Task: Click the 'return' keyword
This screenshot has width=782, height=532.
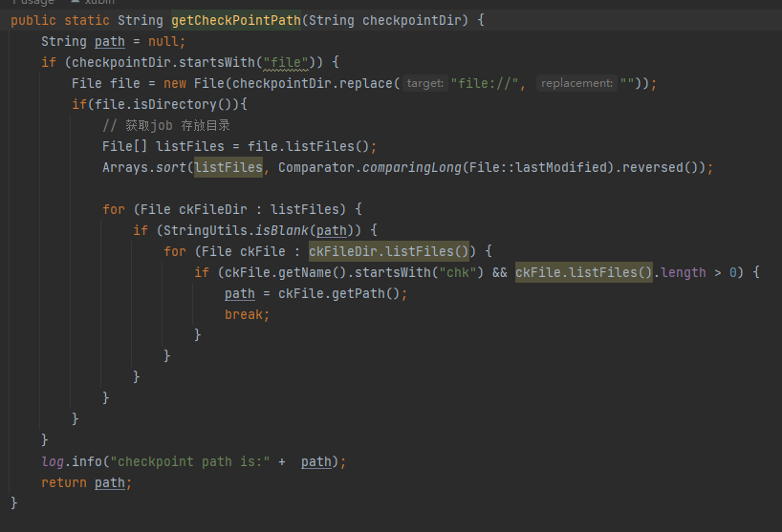Action: [x=64, y=482]
